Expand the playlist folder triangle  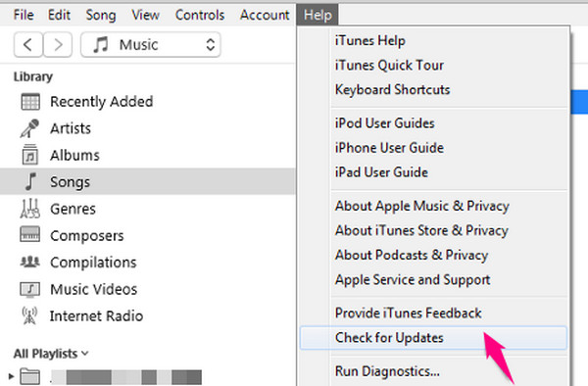11,376
